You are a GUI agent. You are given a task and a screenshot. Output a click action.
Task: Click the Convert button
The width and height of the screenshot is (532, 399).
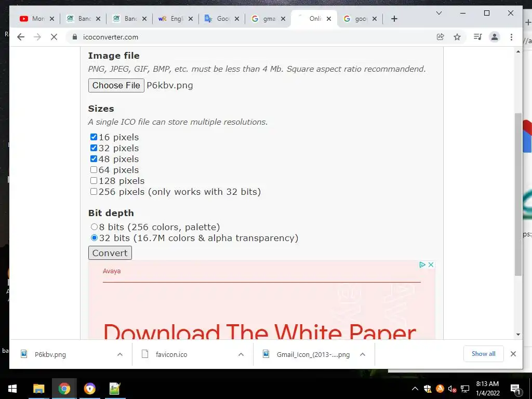point(110,253)
